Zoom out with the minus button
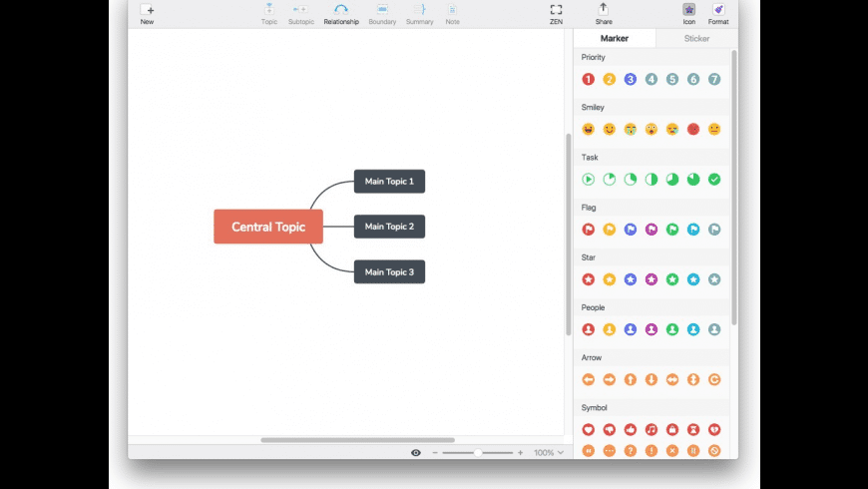 [x=435, y=452]
